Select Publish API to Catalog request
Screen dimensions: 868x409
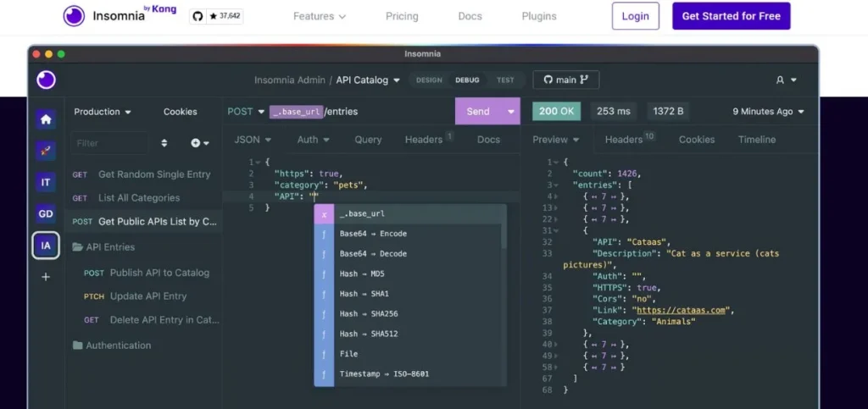click(143, 273)
